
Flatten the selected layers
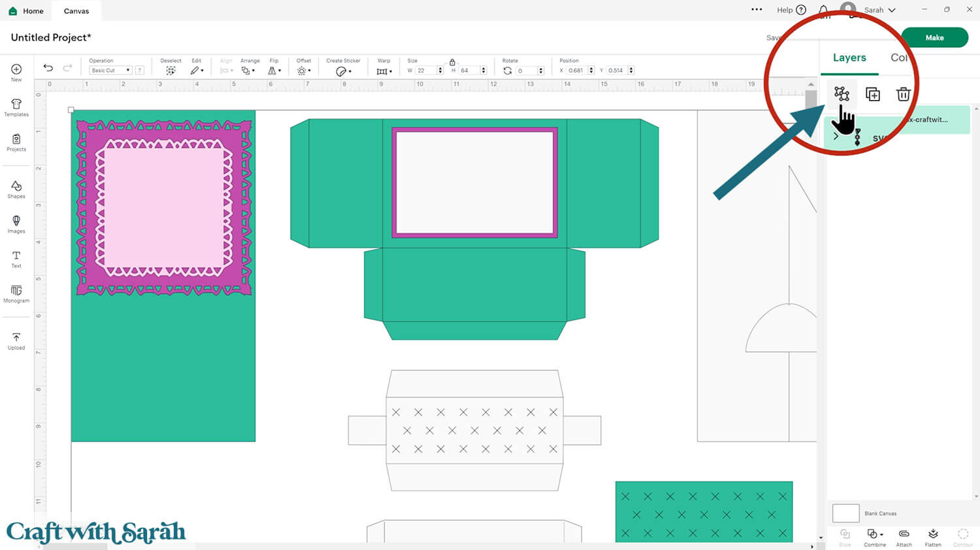[x=933, y=537]
